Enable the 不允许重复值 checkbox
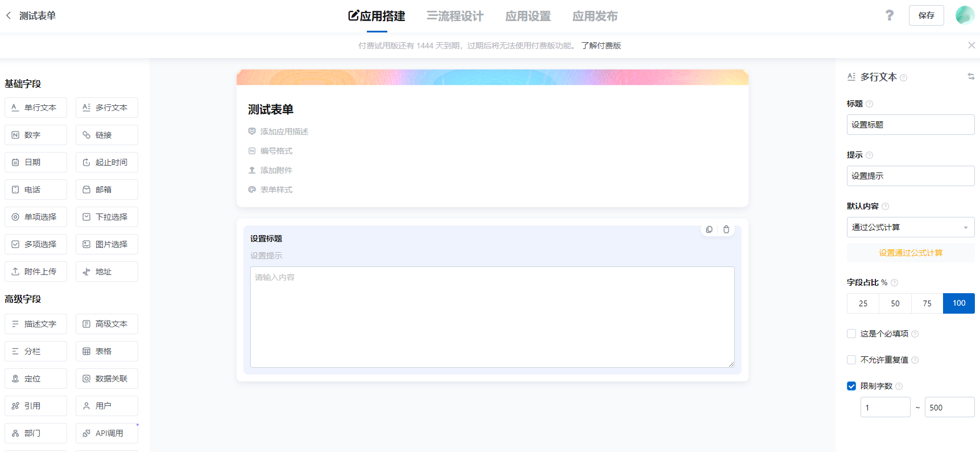Viewport: 980px width, 452px height. click(851, 360)
